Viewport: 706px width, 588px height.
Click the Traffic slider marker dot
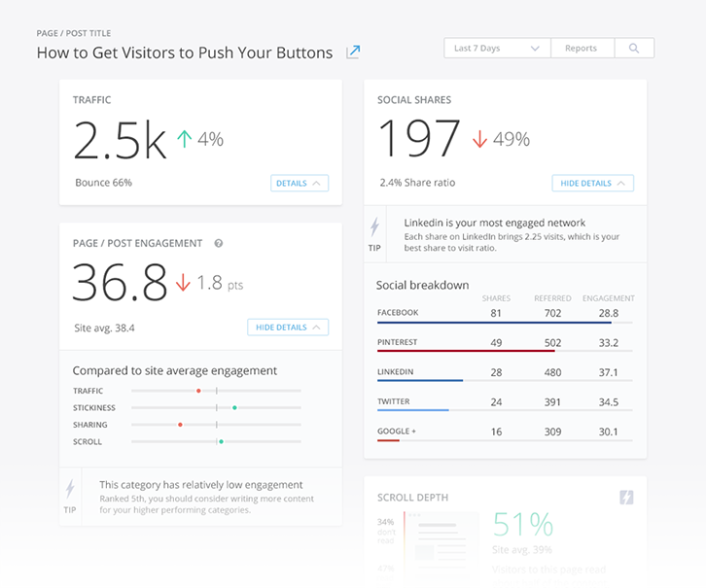click(x=198, y=391)
